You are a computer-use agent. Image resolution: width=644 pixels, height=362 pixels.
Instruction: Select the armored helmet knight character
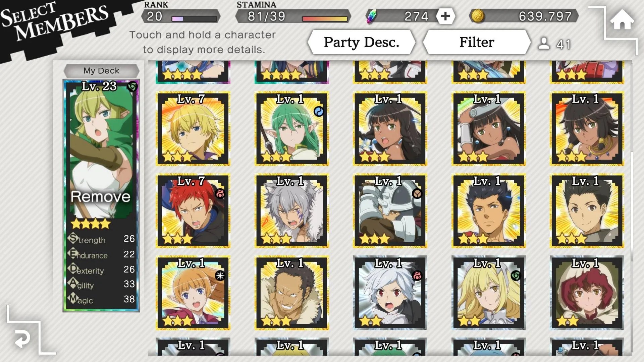(x=390, y=211)
